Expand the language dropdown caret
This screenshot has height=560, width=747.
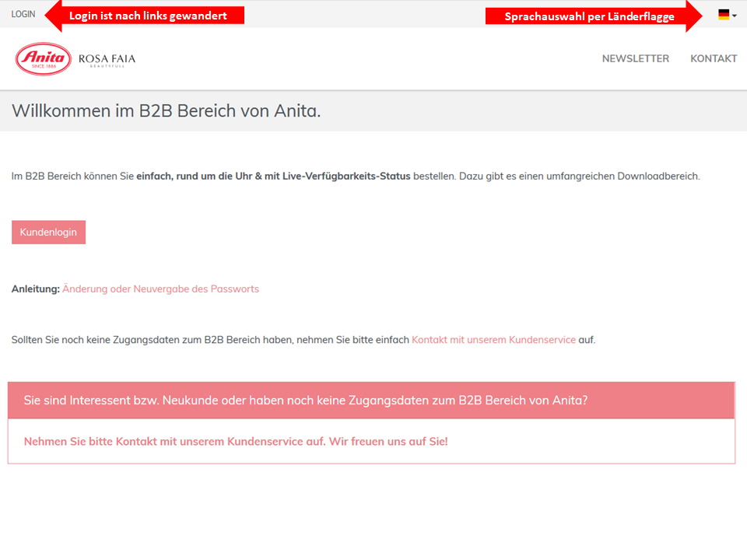click(735, 15)
